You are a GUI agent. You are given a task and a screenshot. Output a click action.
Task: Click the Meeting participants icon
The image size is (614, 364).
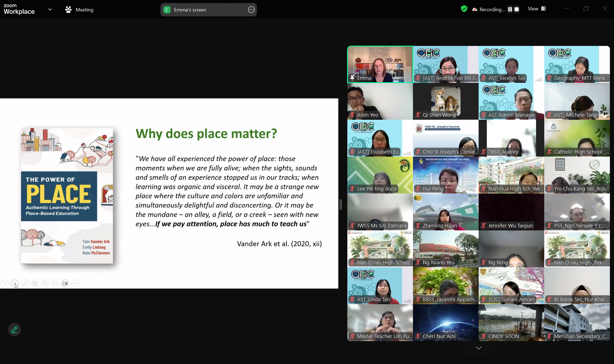click(68, 10)
